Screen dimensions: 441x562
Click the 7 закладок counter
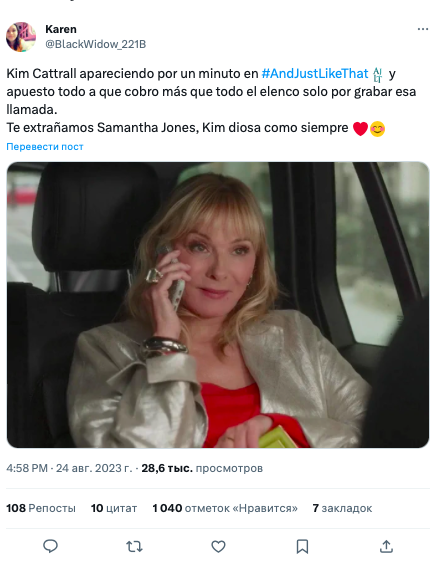[x=342, y=508]
